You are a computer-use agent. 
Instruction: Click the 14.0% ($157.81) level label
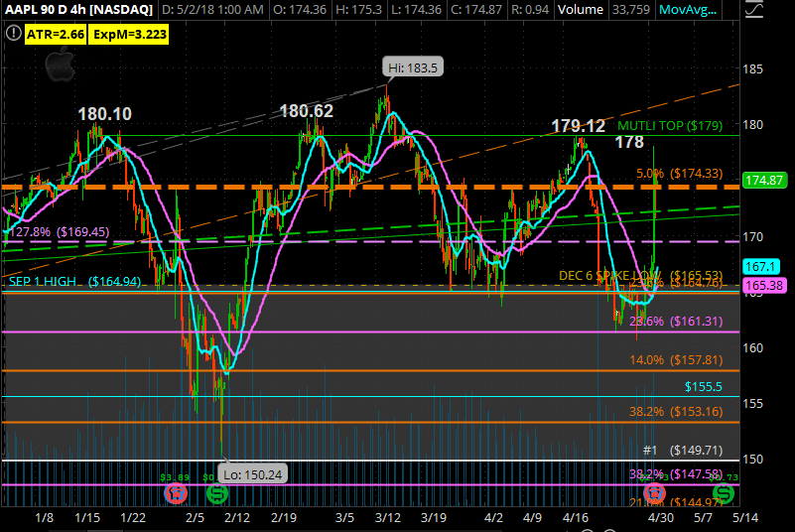tap(676, 360)
